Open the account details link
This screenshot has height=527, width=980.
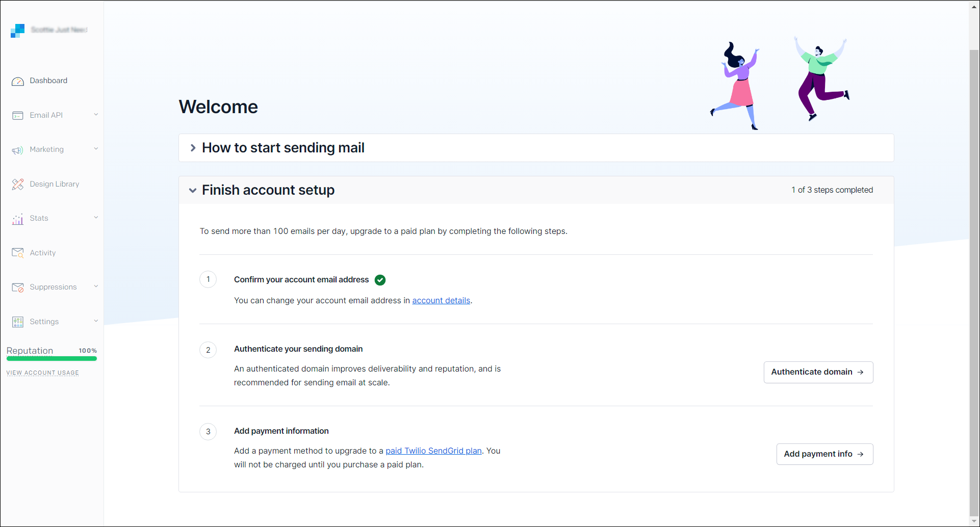441,301
